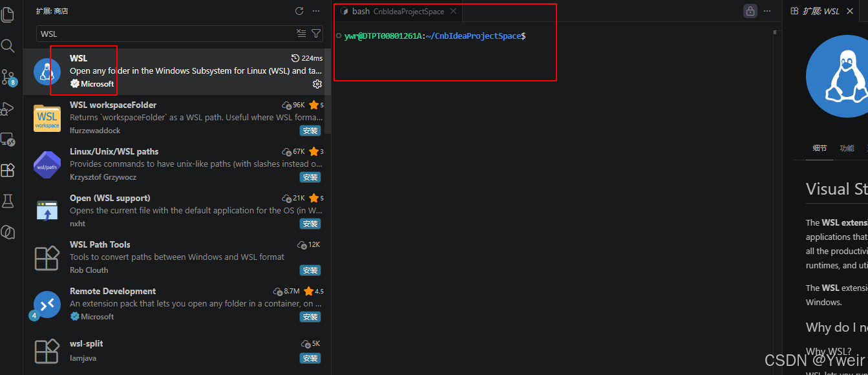Refresh the extensions marketplace list
Viewport: 868px width, 375px height.
point(299,11)
